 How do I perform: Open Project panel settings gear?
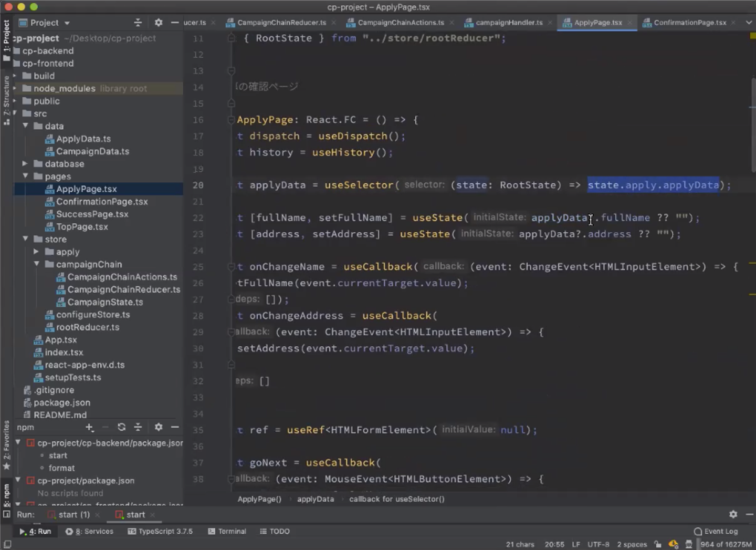coord(159,23)
